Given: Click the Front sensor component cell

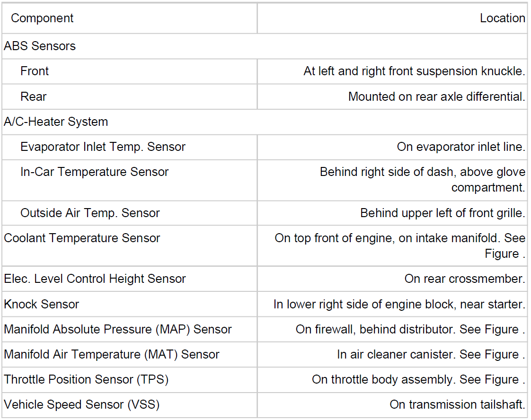Looking at the screenshot, I should 35,71.
